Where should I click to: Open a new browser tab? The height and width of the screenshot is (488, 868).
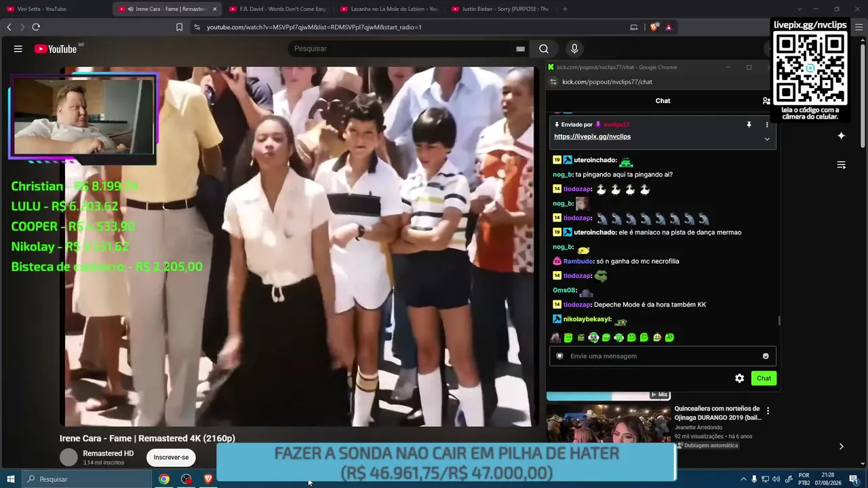[x=565, y=9]
